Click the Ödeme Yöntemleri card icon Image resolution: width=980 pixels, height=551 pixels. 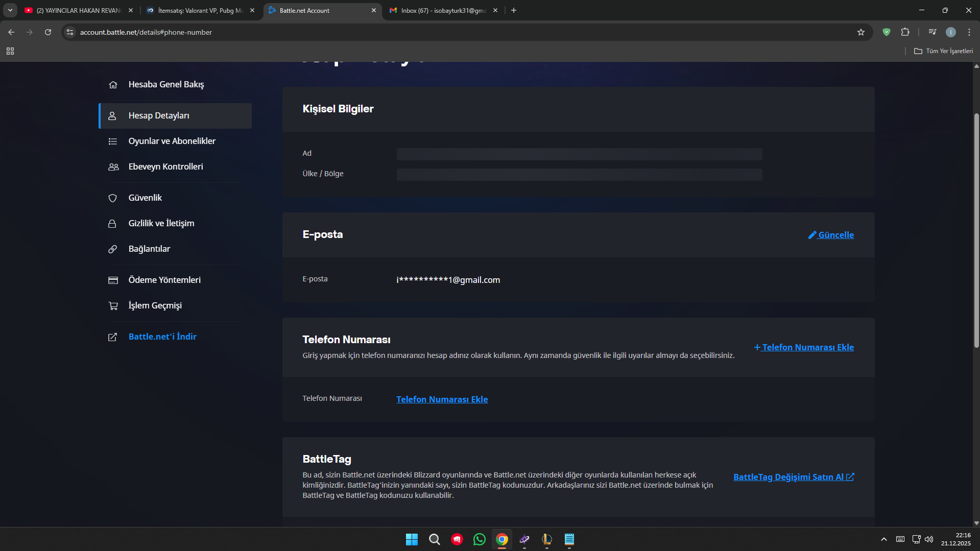point(113,280)
